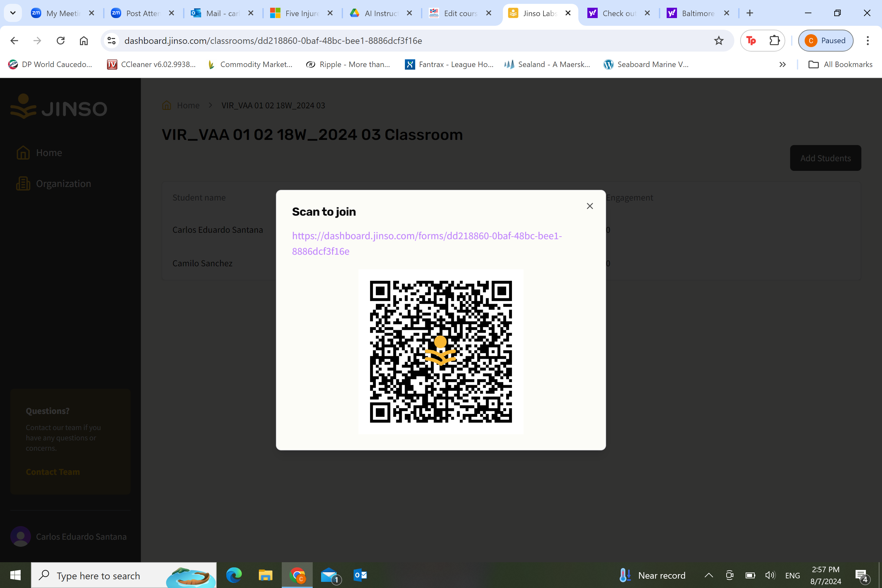Expand the tab search dropdown

pyautogui.click(x=13, y=13)
